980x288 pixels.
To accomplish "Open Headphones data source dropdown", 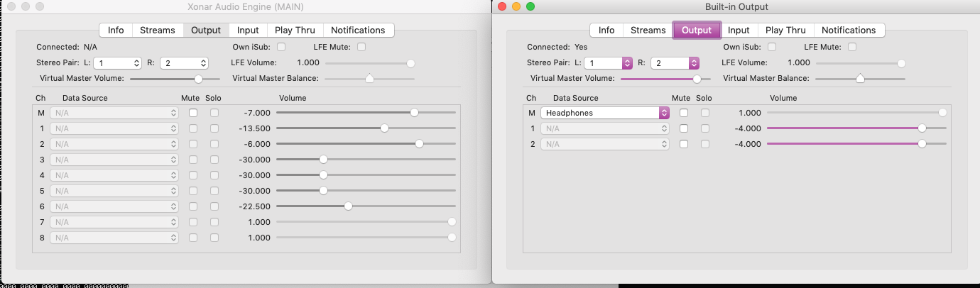I will click(x=605, y=113).
